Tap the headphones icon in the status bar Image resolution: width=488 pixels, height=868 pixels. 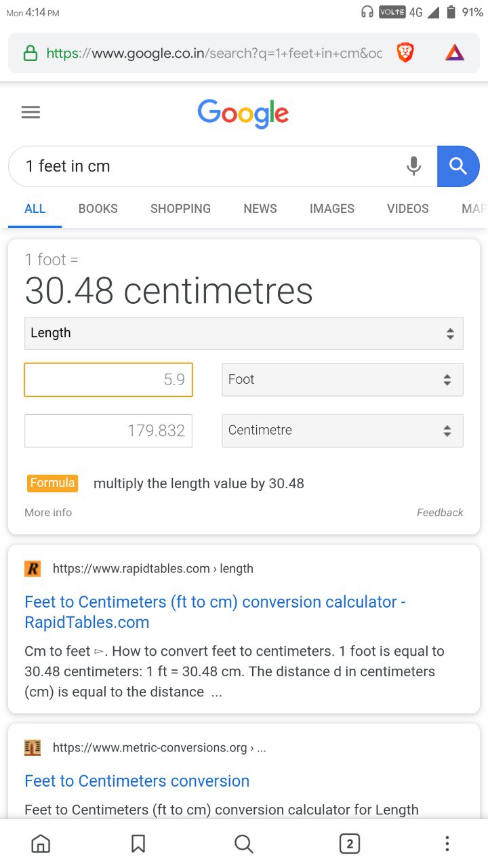point(367,12)
